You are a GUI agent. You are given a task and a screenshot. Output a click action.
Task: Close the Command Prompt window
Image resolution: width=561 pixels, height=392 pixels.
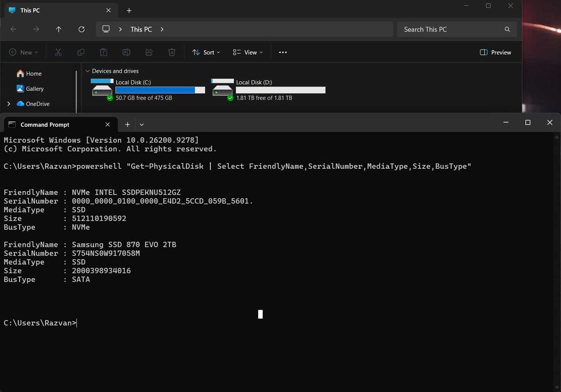coord(550,122)
